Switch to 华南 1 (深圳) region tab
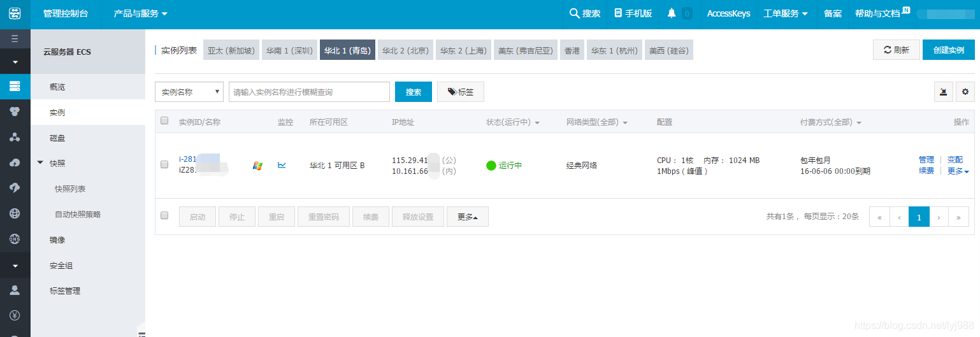 pyautogui.click(x=289, y=50)
